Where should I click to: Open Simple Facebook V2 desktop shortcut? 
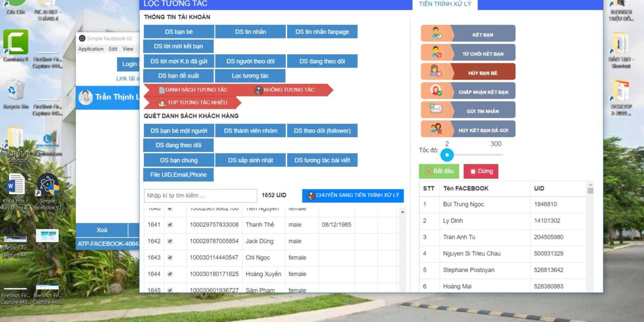(47, 191)
